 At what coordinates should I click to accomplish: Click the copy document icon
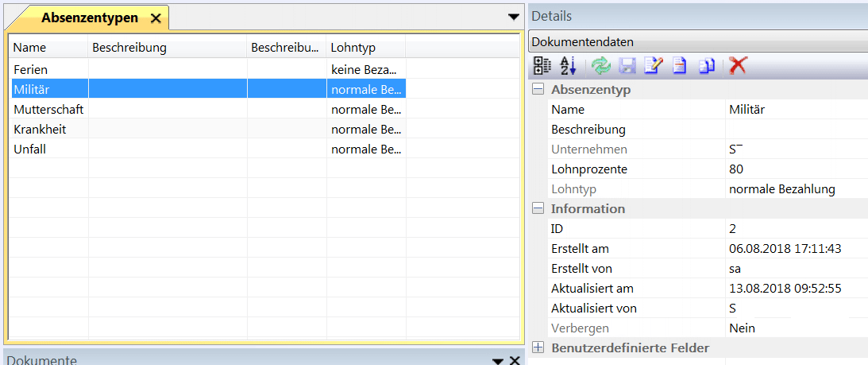click(x=706, y=66)
